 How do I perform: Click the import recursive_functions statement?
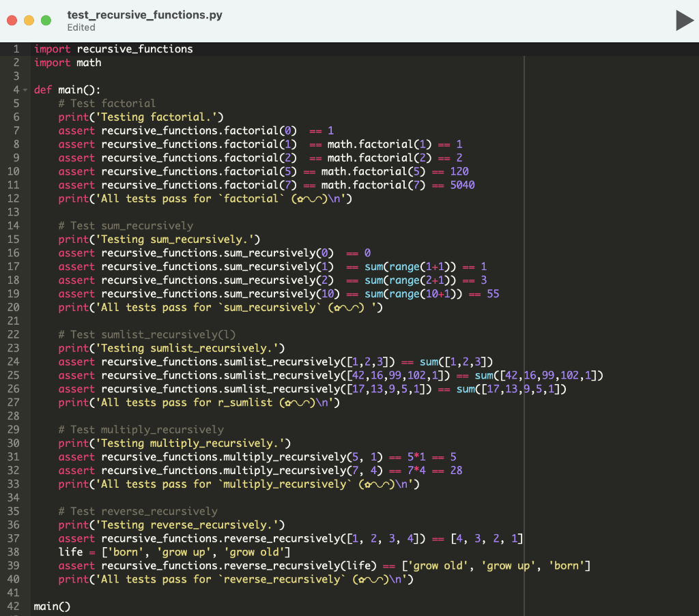point(113,48)
